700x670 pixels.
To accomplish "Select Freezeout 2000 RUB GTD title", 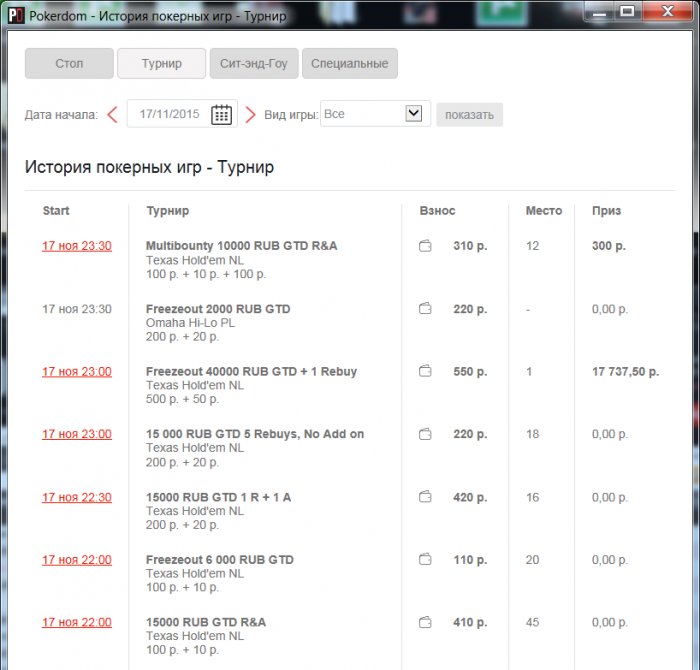I will [x=218, y=309].
